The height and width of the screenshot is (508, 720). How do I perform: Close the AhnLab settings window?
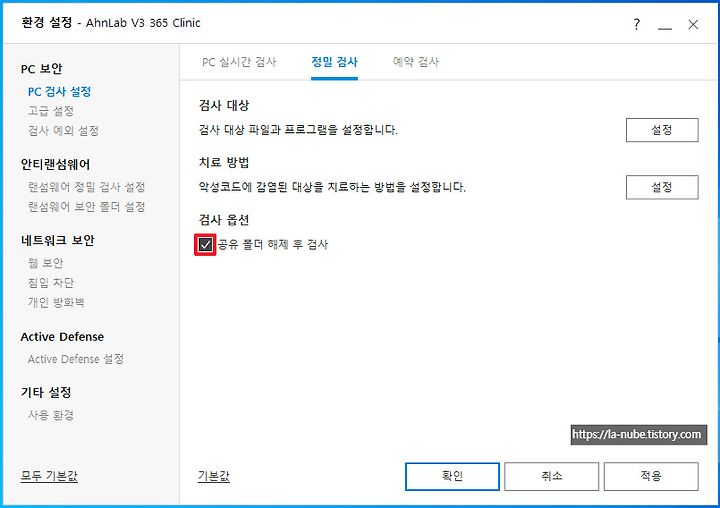click(x=693, y=24)
